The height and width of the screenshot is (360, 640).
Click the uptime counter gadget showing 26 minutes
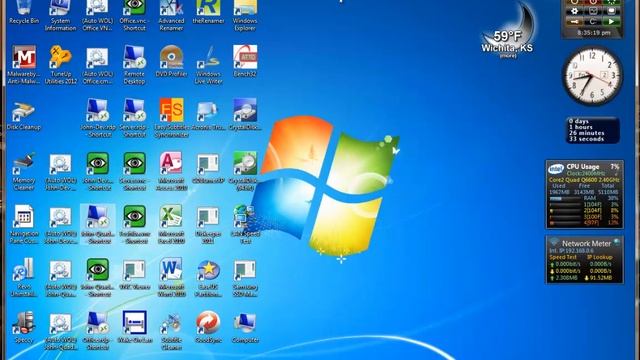[x=592, y=130]
